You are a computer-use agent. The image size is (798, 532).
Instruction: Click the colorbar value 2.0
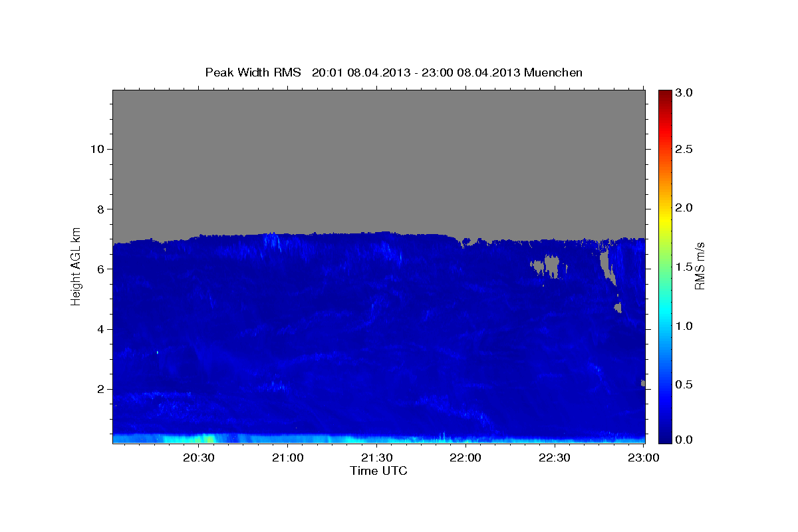click(684, 207)
